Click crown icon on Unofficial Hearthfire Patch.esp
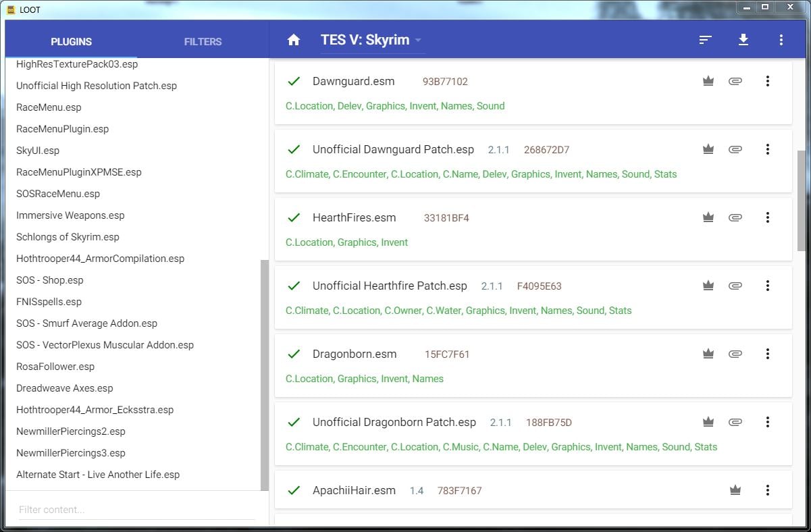This screenshot has height=532, width=811. click(708, 286)
